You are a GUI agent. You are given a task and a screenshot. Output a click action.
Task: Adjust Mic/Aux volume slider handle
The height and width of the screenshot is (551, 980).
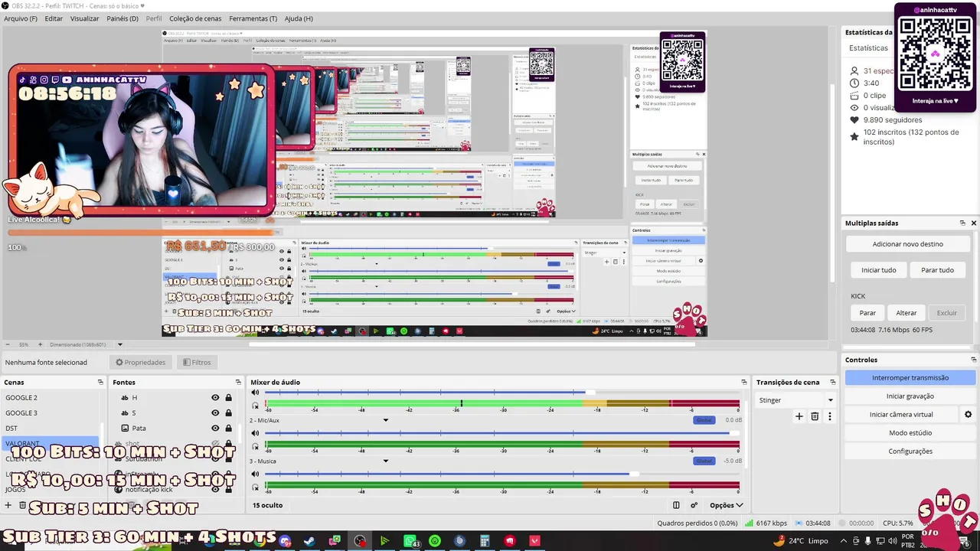click(x=735, y=433)
